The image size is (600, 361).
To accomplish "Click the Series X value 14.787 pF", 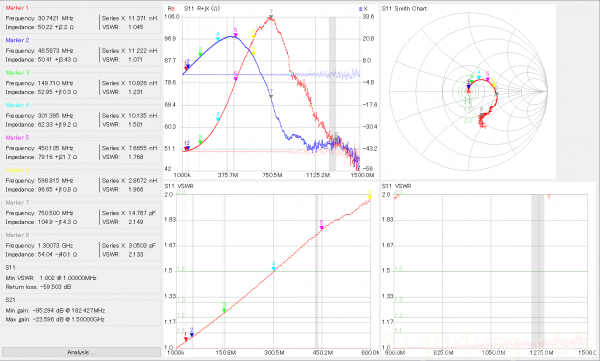I will tap(142, 213).
